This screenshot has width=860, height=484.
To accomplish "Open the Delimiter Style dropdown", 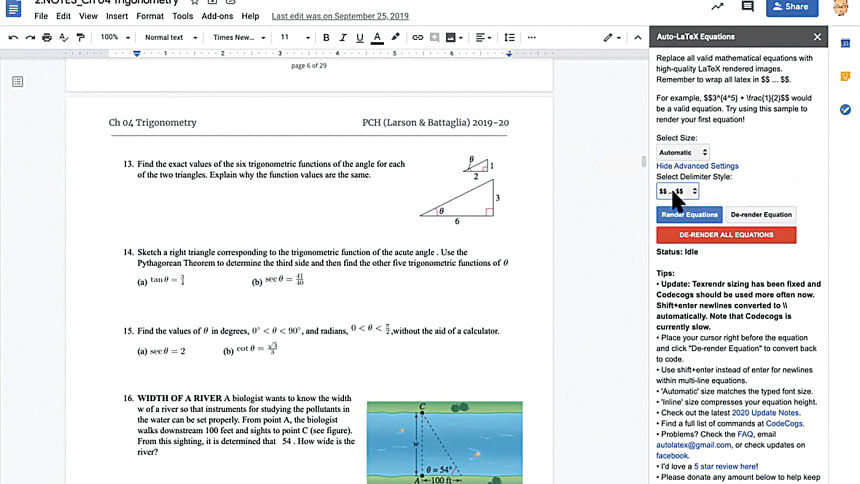I will (x=678, y=191).
